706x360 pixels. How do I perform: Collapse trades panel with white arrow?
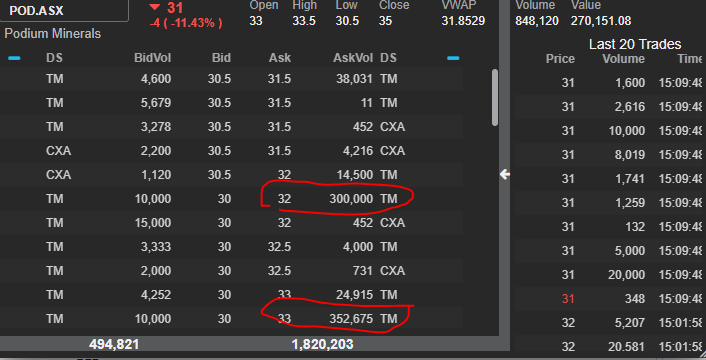505,174
